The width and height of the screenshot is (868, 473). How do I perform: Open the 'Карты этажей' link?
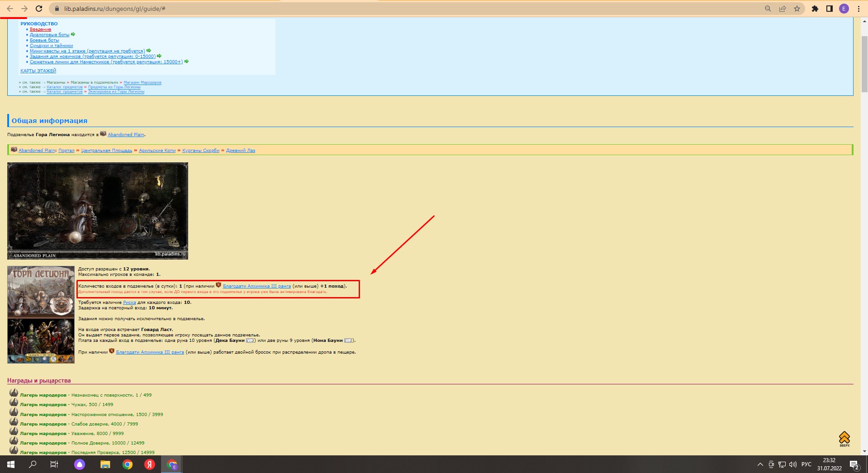click(x=38, y=71)
